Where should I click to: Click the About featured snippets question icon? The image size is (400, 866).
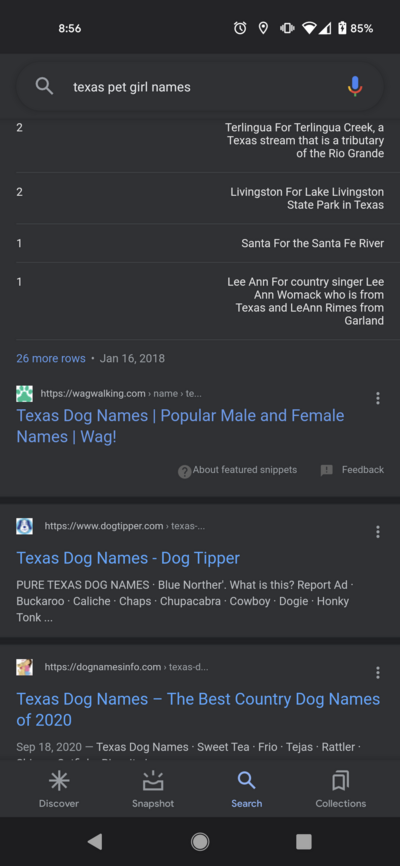[x=185, y=472]
